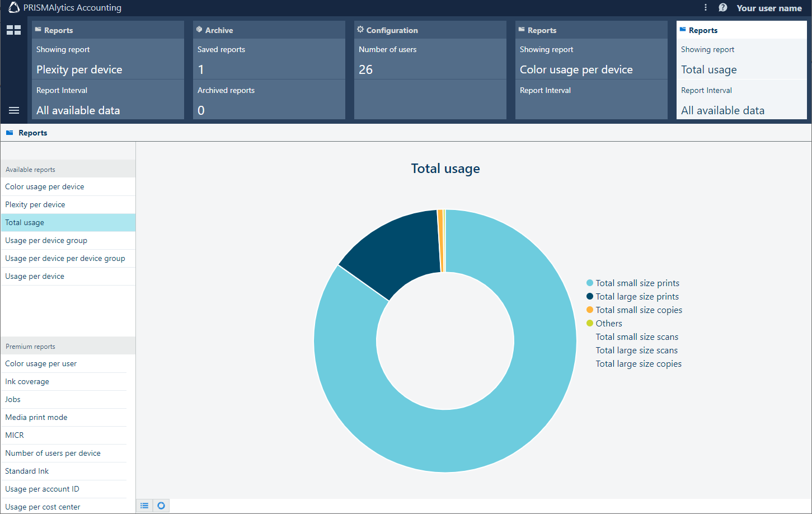Screen dimensions: 812x514
Task: Open the Color usage per device tile
Action: [x=591, y=70]
